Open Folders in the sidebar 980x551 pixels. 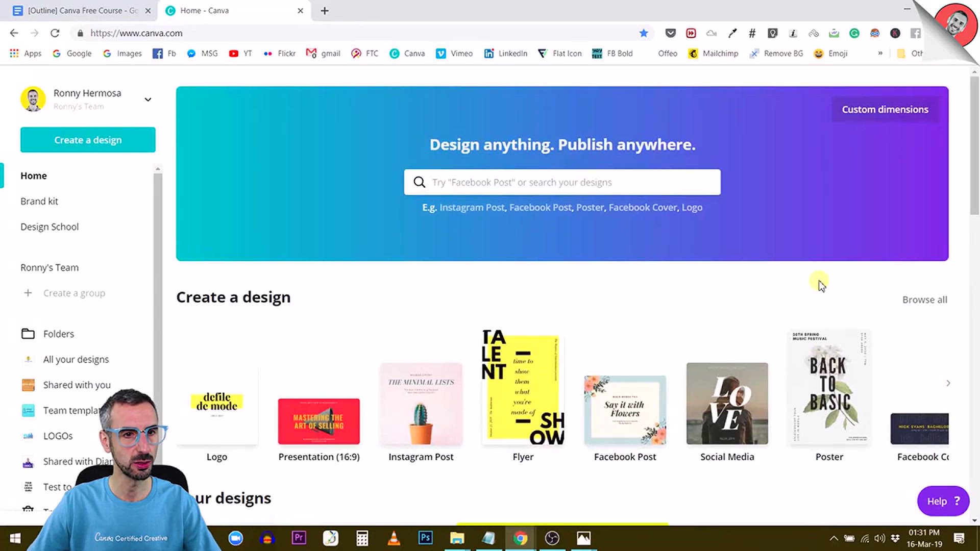click(48, 334)
